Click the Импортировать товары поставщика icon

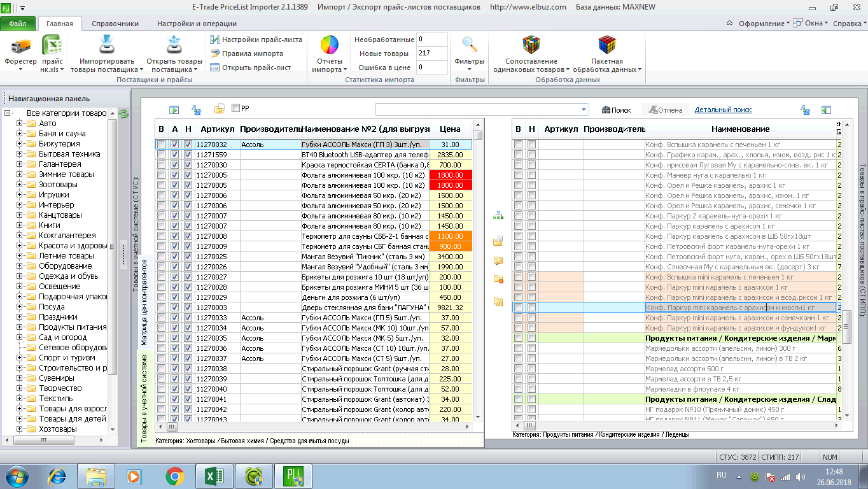click(106, 45)
